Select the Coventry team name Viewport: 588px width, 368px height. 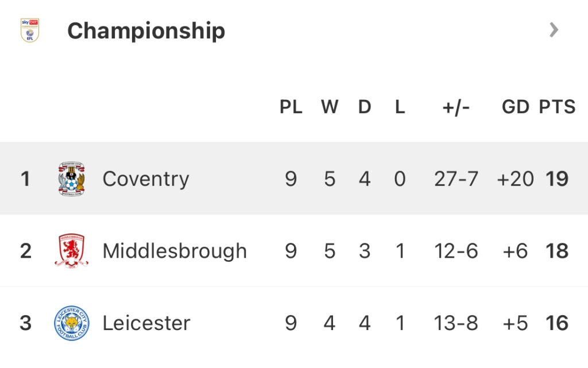(146, 179)
